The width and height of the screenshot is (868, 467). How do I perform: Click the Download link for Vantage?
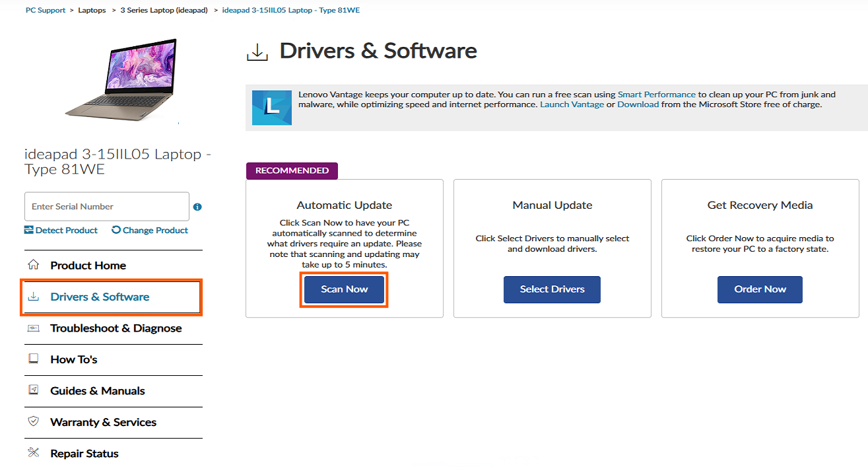(638, 104)
